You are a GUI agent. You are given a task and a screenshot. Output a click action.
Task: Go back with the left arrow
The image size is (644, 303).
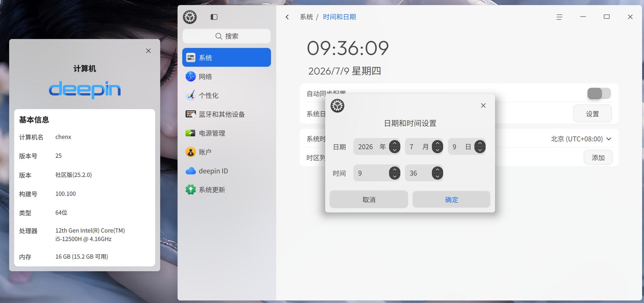pyautogui.click(x=287, y=17)
